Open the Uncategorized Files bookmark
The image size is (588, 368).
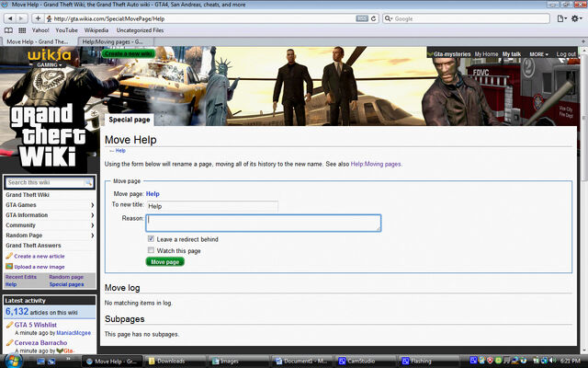(x=140, y=30)
